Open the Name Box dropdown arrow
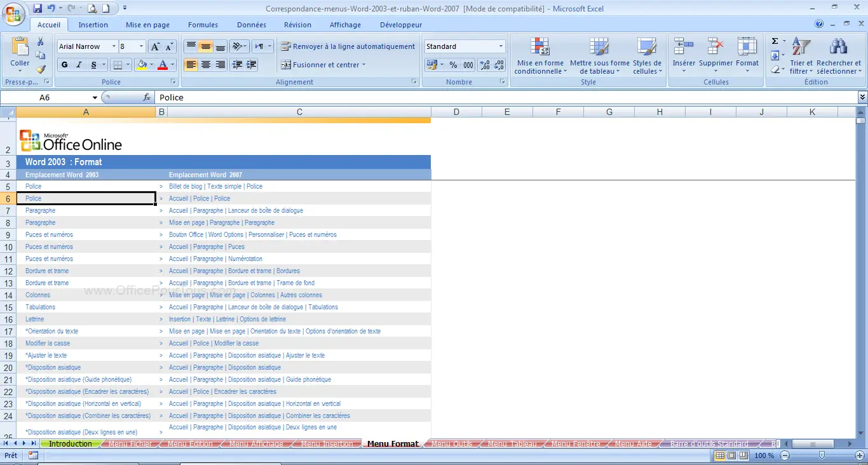This screenshot has width=868, height=465. click(x=95, y=97)
